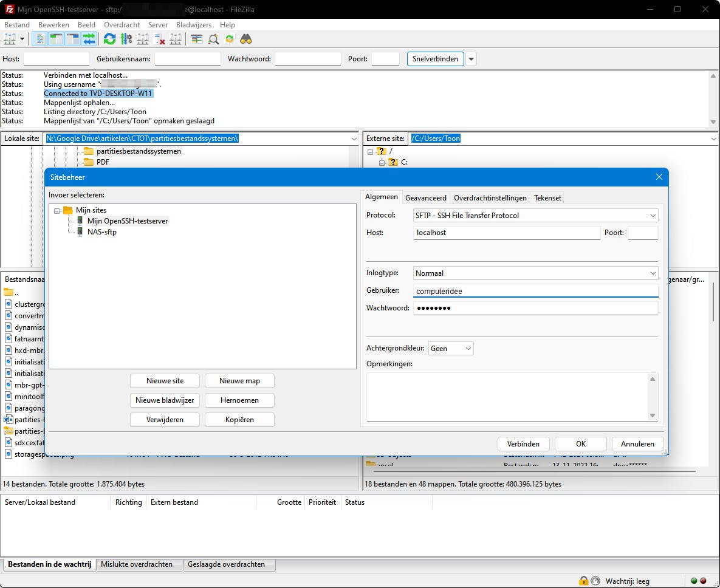Toggle the remote directory tree view icon
This screenshot has width=720, height=588.
pos(73,39)
